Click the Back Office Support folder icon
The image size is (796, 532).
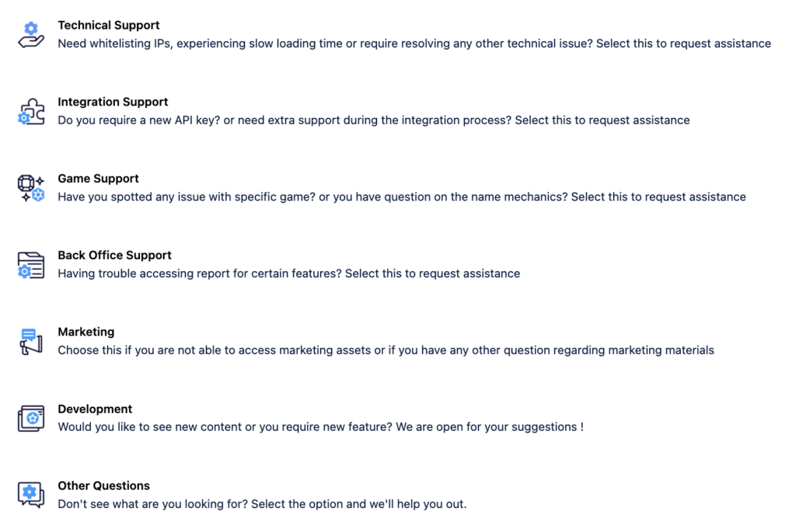pos(31,266)
